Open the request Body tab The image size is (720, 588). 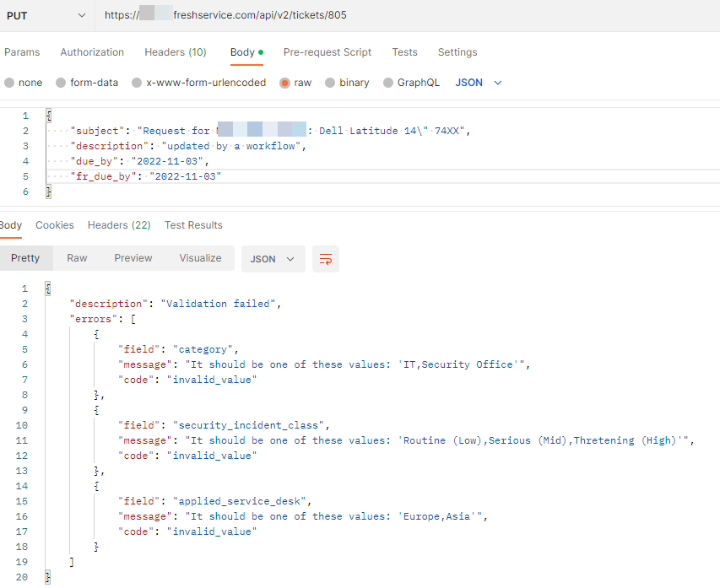click(x=246, y=52)
